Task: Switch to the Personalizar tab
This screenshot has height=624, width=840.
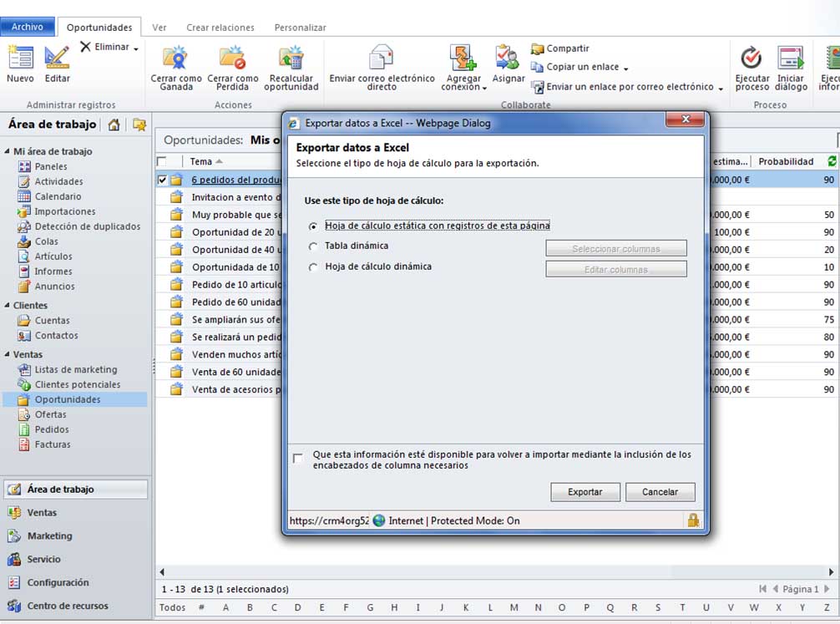Action: click(x=300, y=28)
